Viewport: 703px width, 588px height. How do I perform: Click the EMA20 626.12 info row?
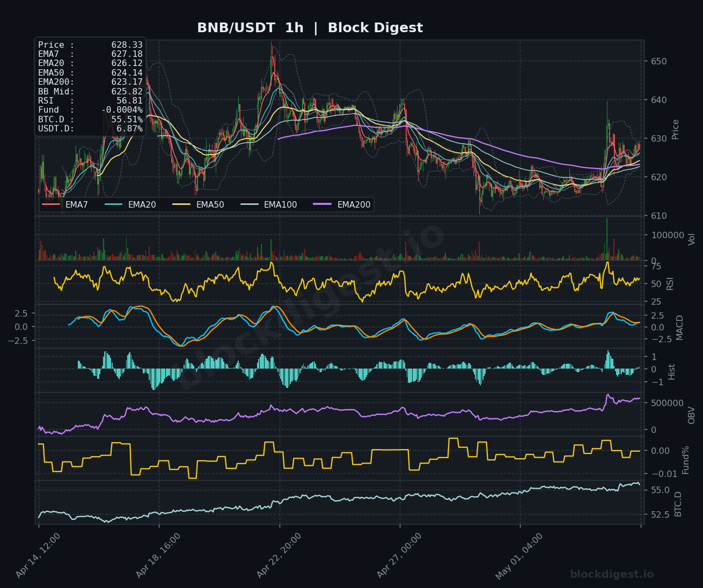click(90, 63)
